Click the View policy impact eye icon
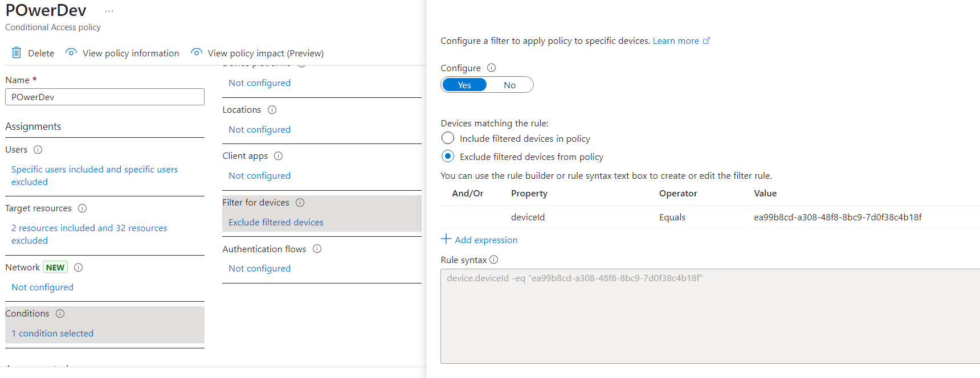The image size is (980, 378). [x=197, y=52]
